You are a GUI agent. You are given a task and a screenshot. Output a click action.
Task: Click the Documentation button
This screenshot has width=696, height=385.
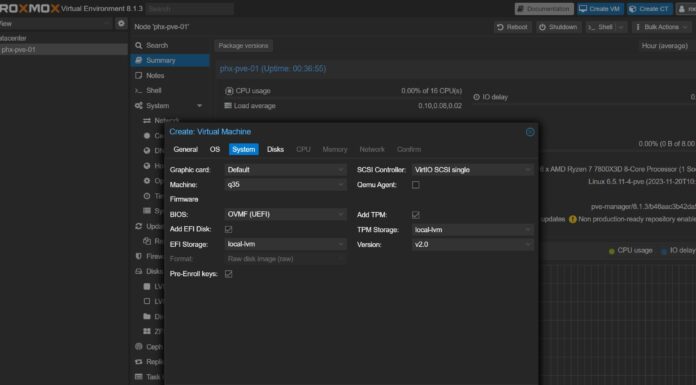(544, 9)
